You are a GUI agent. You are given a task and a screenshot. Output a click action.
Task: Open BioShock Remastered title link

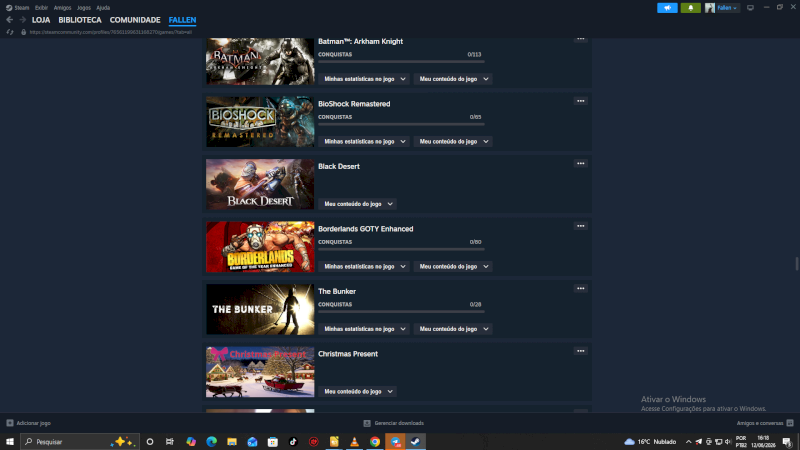pyautogui.click(x=354, y=104)
